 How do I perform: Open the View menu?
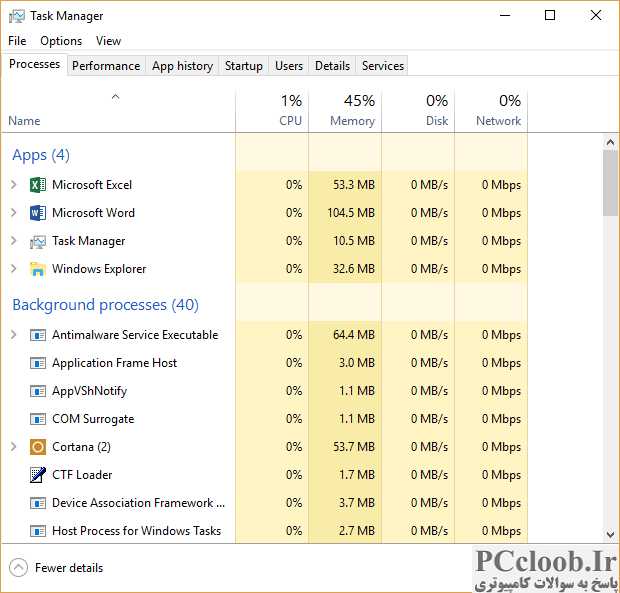pyautogui.click(x=108, y=41)
